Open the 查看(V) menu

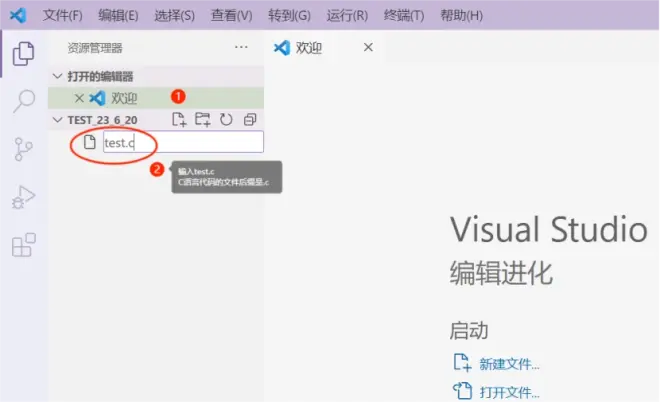pos(232,16)
